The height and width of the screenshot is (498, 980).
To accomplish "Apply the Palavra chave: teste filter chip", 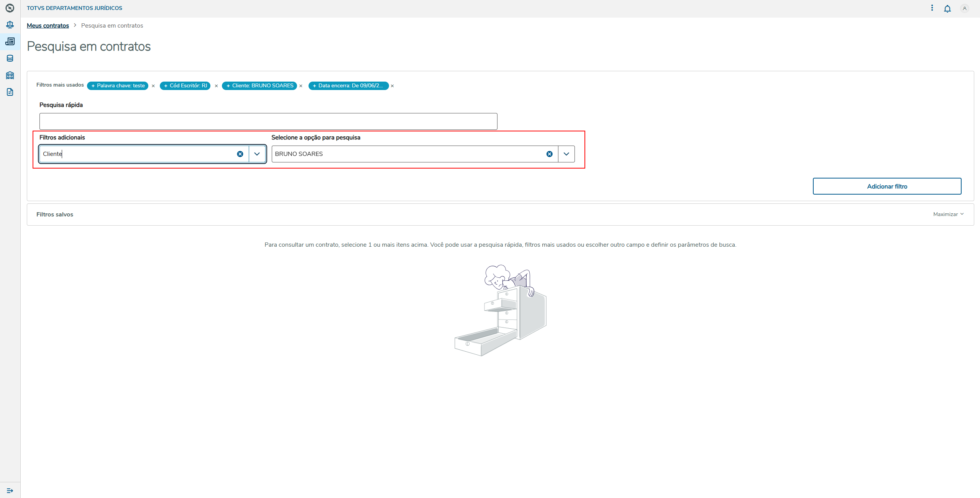I will pos(118,86).
